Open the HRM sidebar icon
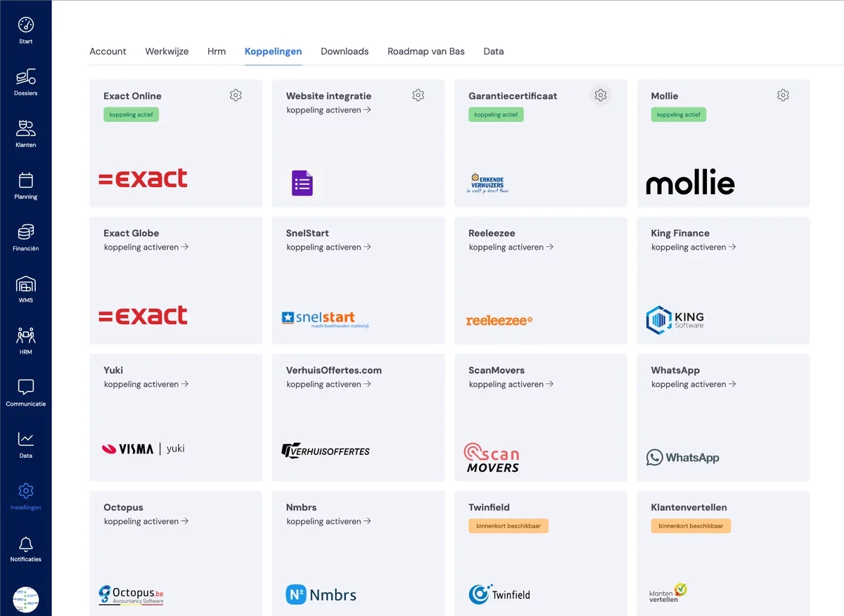The height and width of the screenshot is (616, 844). [26, 335]
